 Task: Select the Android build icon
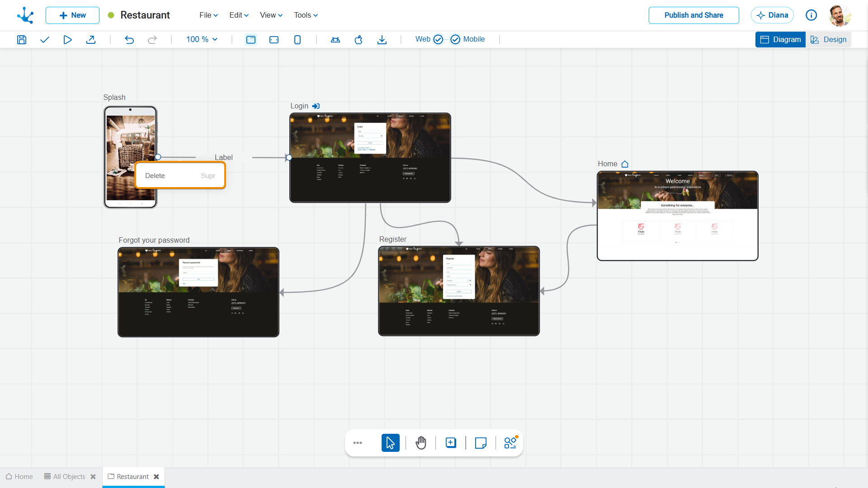click(335, 40)
